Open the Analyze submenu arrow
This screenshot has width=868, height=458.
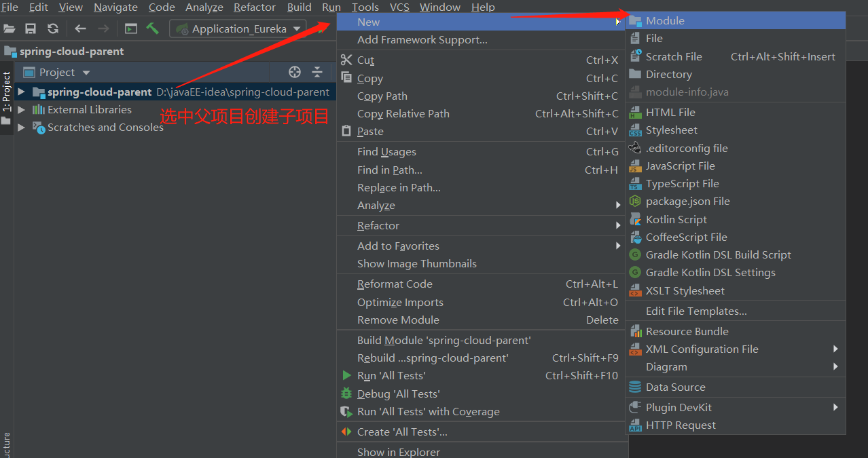tap(617, 206)
